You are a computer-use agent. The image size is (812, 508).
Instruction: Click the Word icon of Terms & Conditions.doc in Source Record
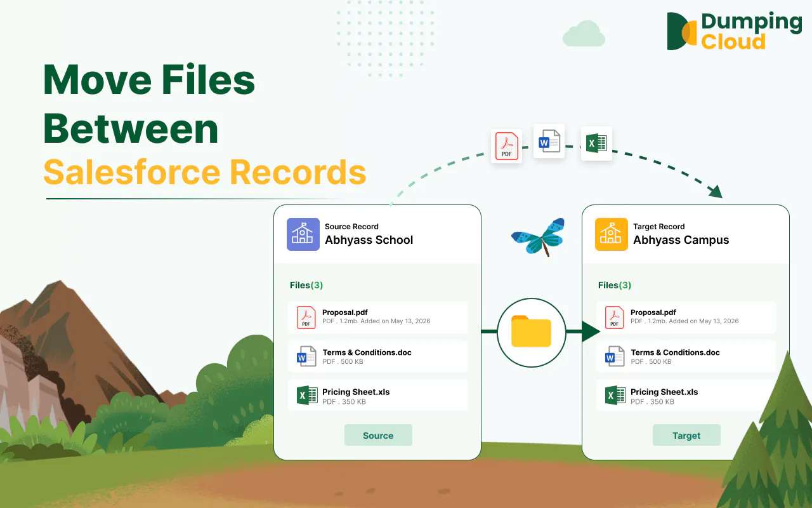[306, 357]
